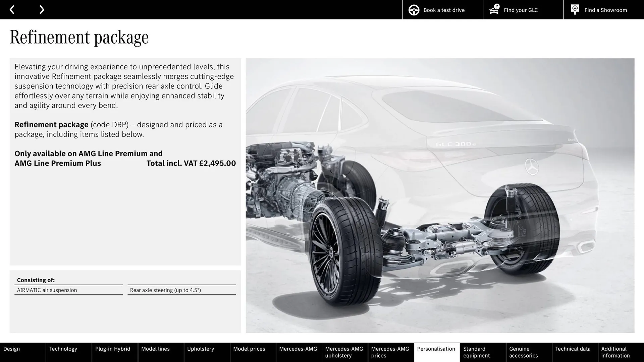Click the Refinement package heading

(x=79, y=37)
